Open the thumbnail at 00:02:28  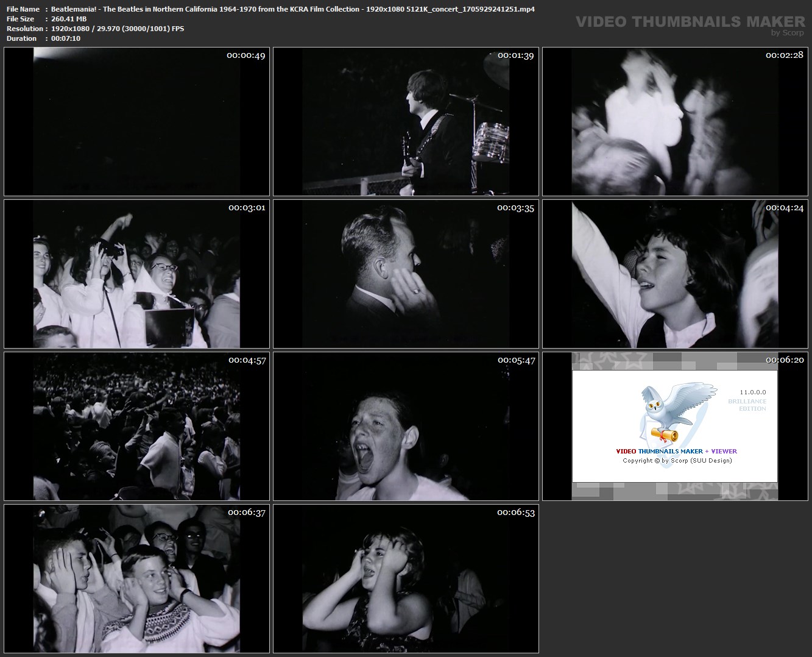(x=675, y=122)
